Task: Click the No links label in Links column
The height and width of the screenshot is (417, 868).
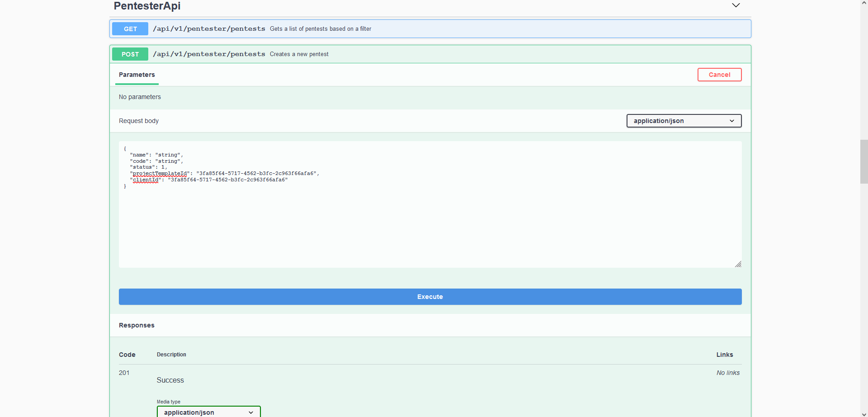Action: (x=728, y=373)
